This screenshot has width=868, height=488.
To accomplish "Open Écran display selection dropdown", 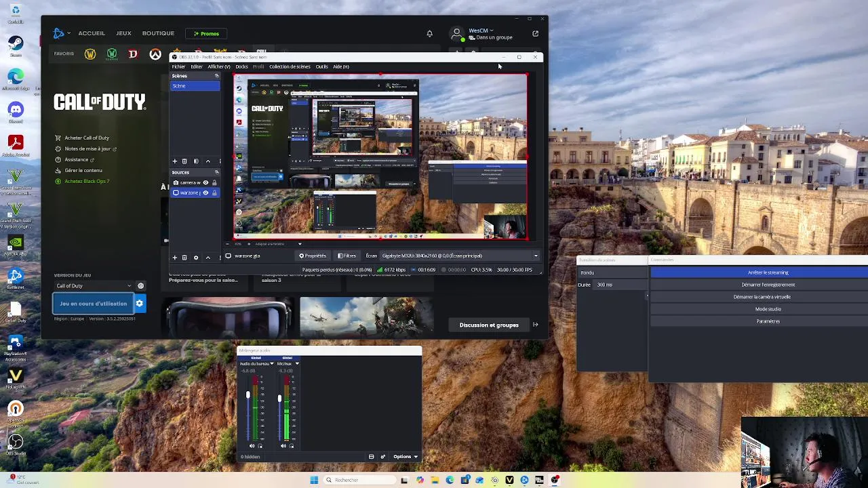I will pos(460,256).
